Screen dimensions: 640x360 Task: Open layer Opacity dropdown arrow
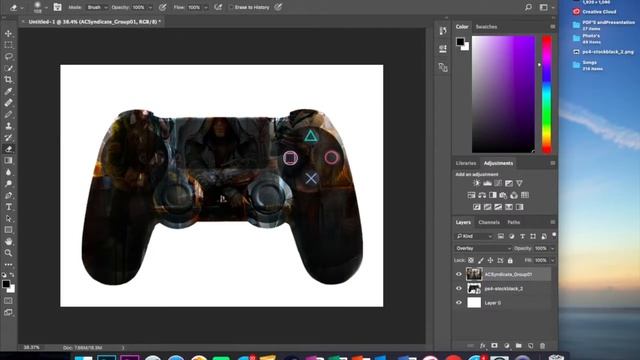[x=552, y=248]
